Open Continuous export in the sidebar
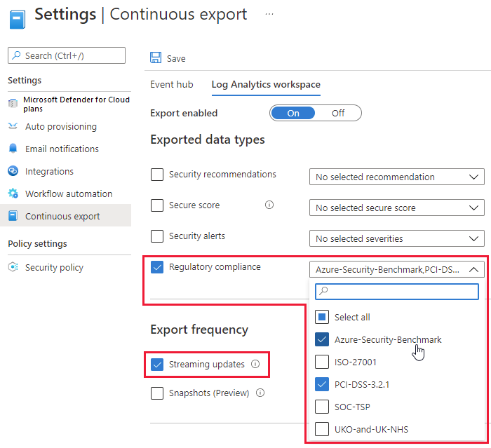This screenshot has height=448, width=491. point(62,217)
